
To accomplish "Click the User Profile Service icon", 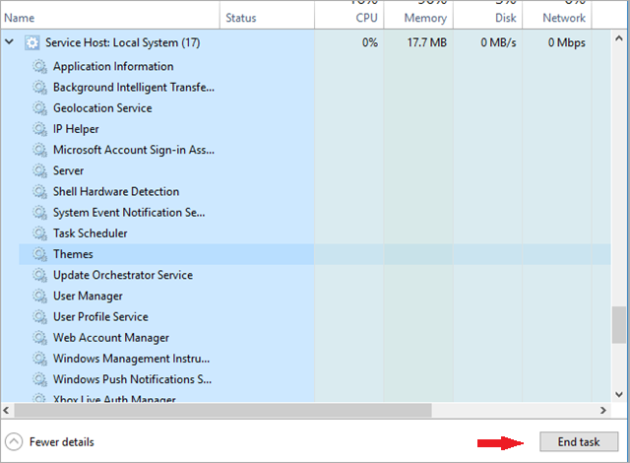I will coord(39,317).
